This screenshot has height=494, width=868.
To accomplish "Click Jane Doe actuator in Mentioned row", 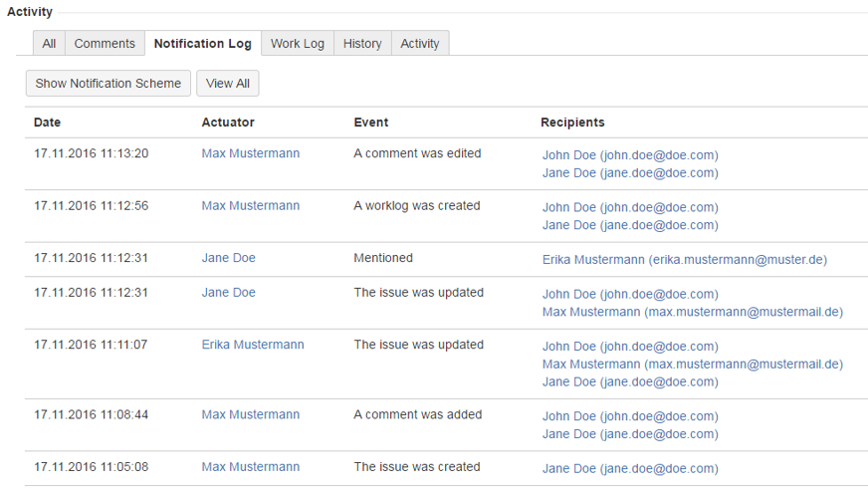I will (228, 258).
